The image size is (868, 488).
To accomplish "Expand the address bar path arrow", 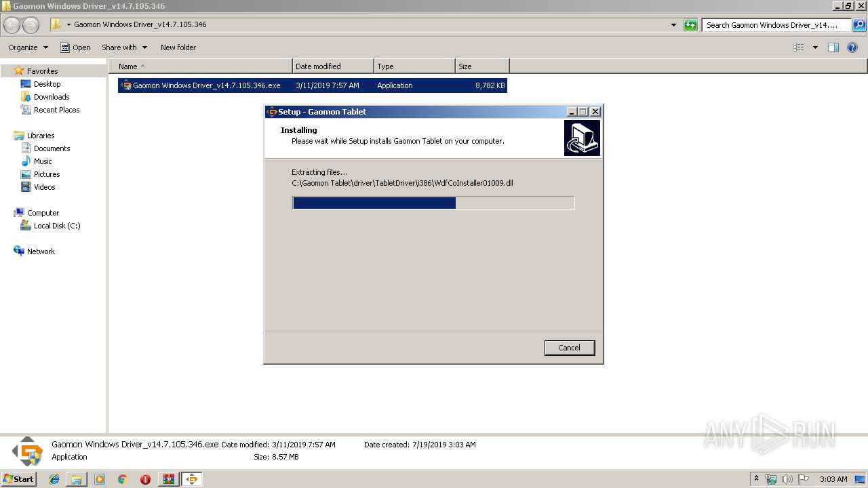I will (68, 24).
